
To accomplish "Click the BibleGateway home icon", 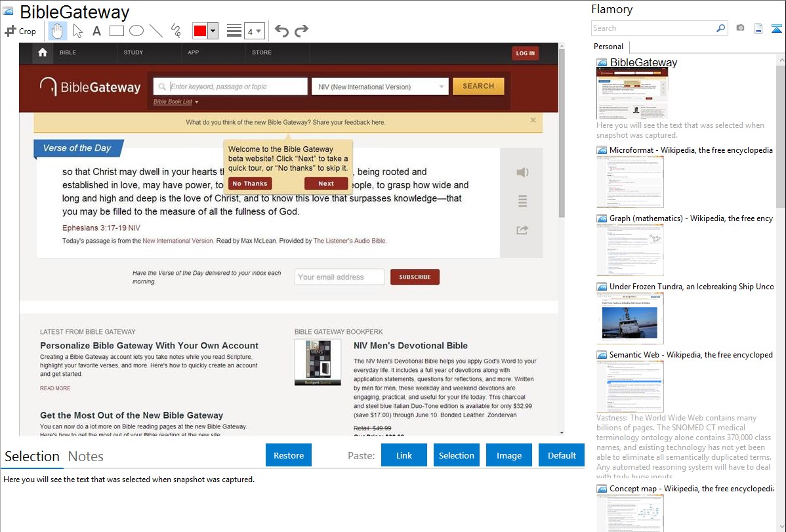I will [43, 52].
